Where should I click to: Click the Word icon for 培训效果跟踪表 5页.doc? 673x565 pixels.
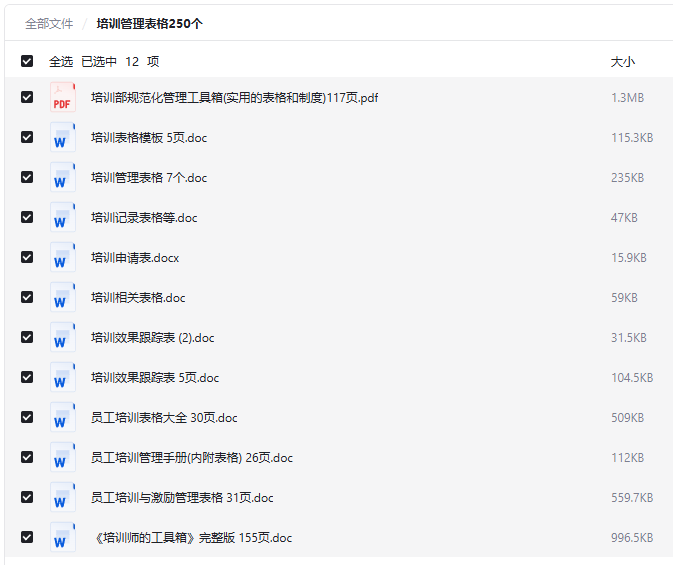[63, 377]
